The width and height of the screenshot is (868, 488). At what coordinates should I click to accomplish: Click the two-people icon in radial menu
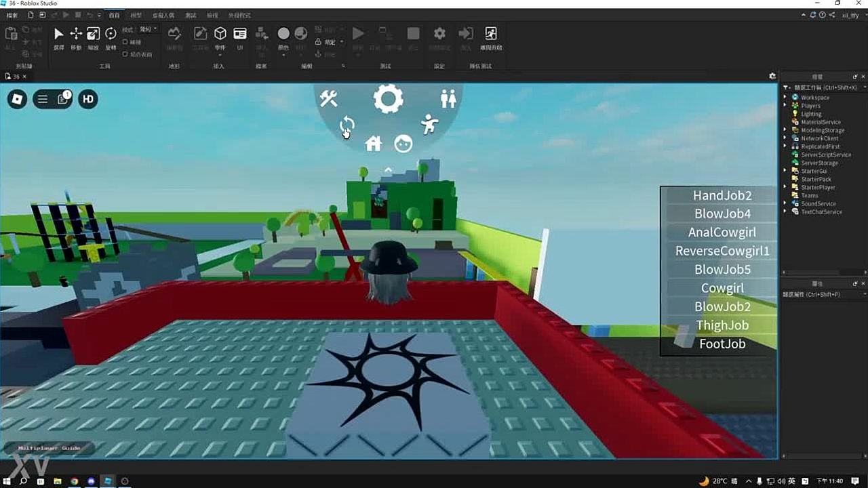click(x=448, y=99)
